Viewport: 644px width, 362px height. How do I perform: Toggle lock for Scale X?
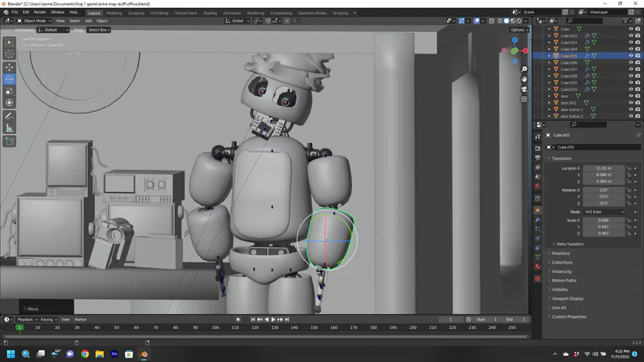pos(628,220)
